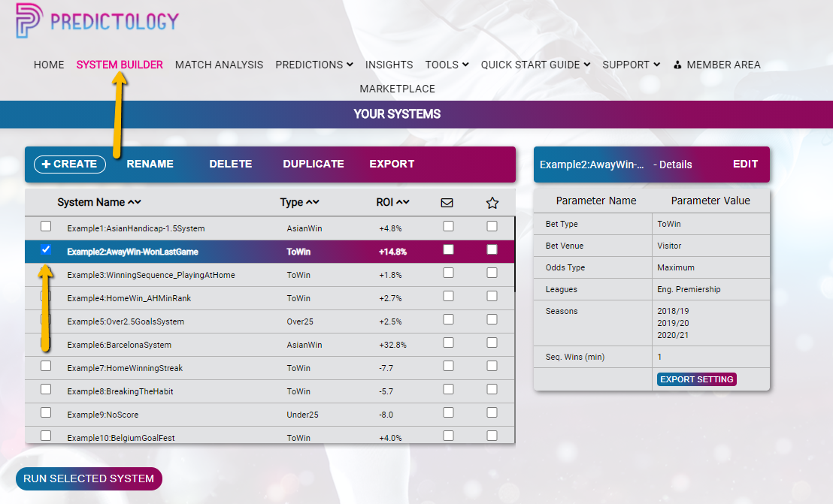Click the Under25 type cell

(x=302, y=415)
